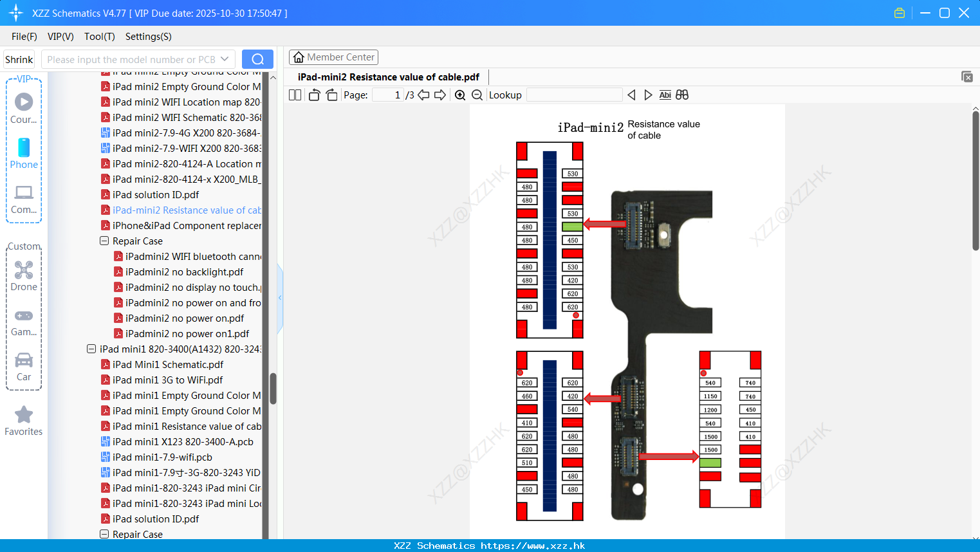Zoom in the PDF view
Screen dimensions: 980x552
[x=460, y=95]
